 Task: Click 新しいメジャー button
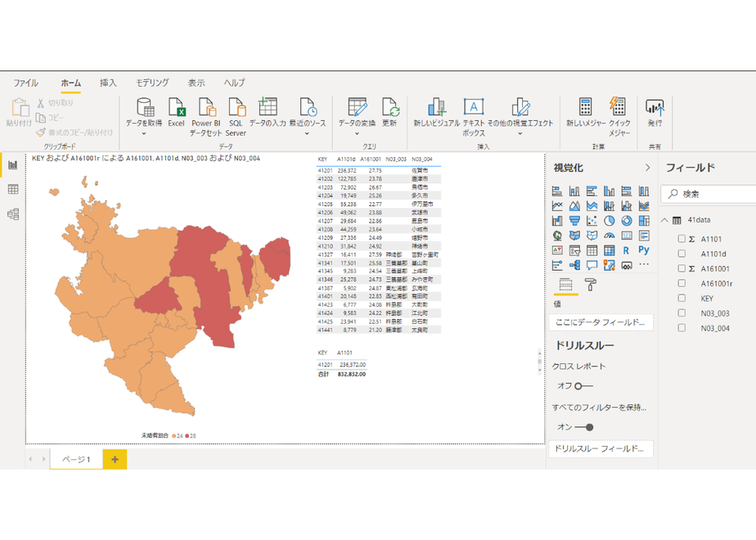point(586,112)
